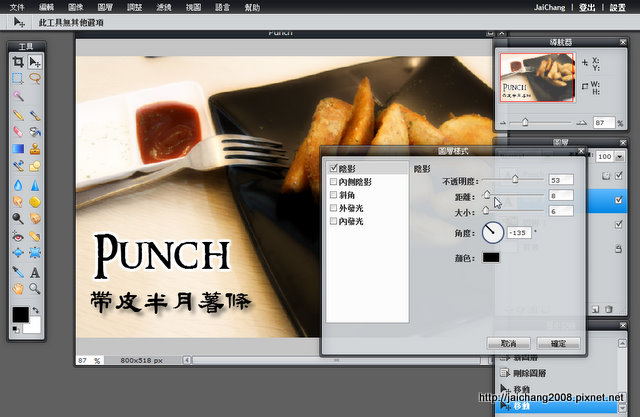Open the 語言 language menu
This screenshot has width=640, height=417.
click(x=223, y=7)
